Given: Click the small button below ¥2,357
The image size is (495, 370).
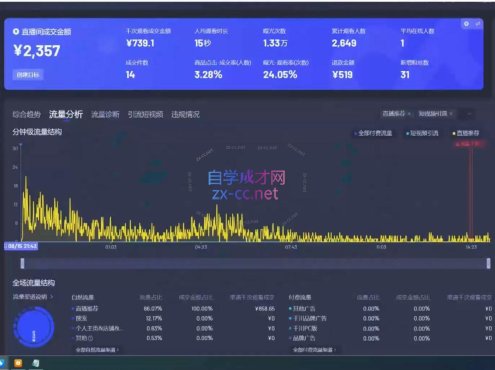Looking at the screenshot, I should pyautogui.click(x=28, y=75).
